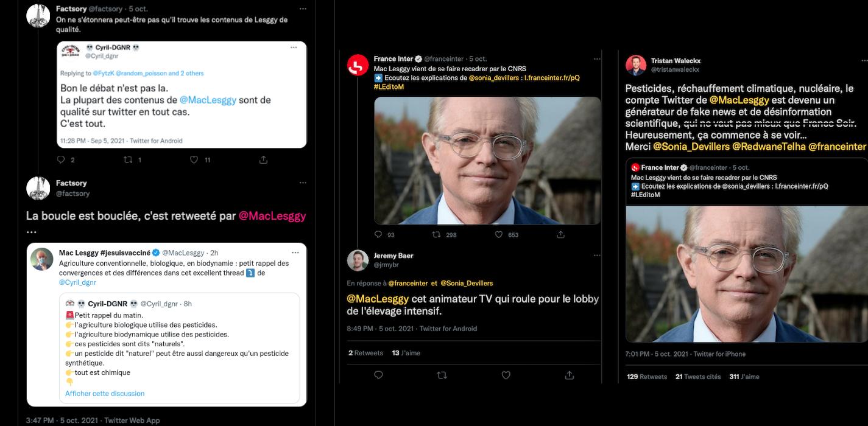Open options menu on Mac Lesggy quoted tweet
The width and height of the screenshot is (868, 426).
tap(295, 253)
